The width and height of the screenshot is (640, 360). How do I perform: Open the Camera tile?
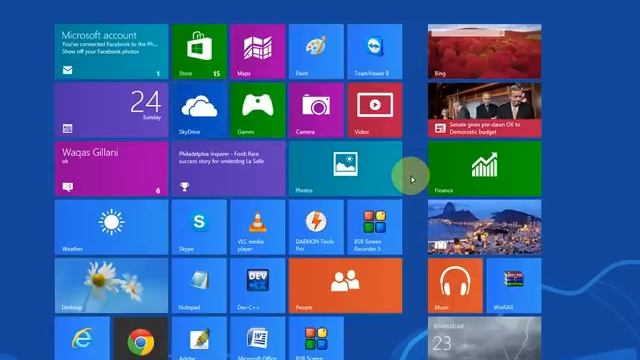[316, 110]
